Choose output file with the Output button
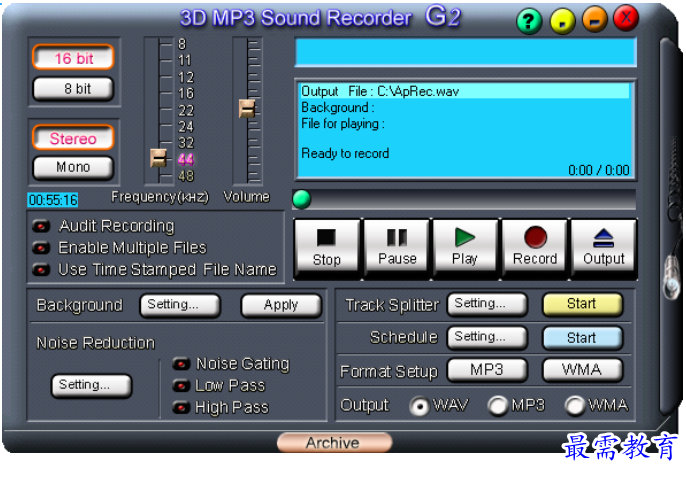 click(x=603, y=248)
